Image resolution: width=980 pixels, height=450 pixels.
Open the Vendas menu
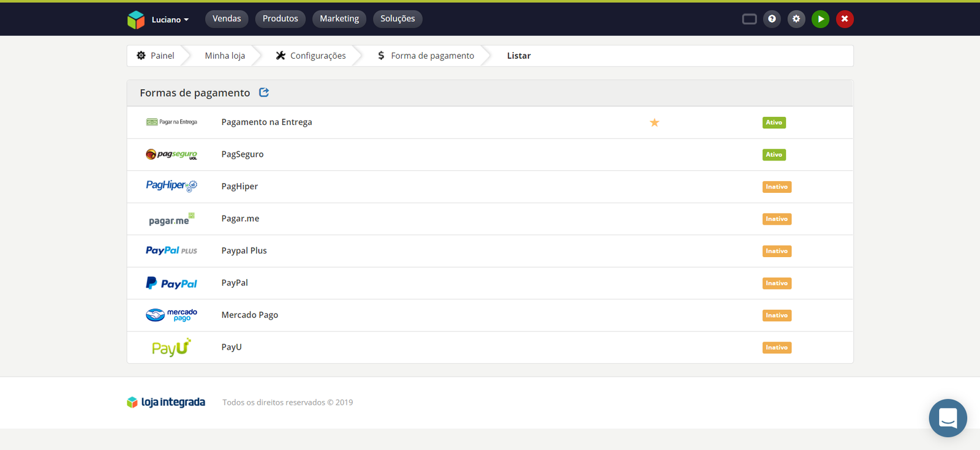coord(227,19)
